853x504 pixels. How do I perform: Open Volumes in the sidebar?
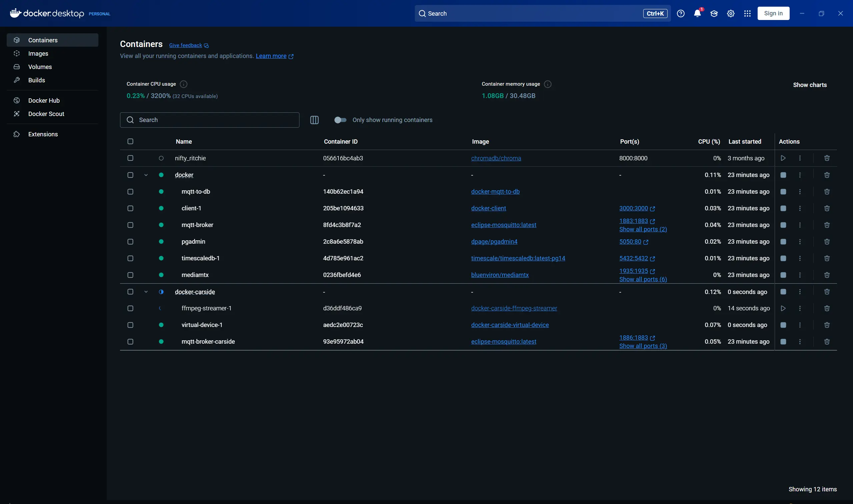pos(52,67)
